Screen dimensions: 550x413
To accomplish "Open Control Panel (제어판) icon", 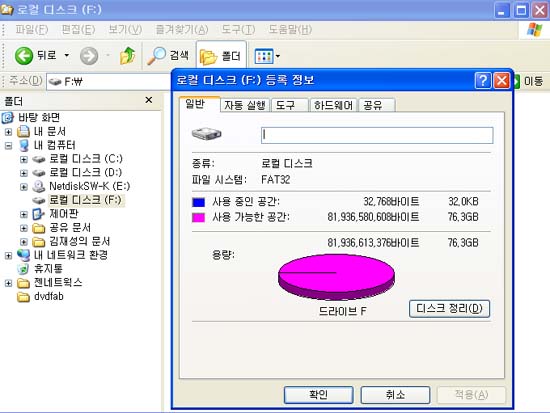I will coord(38,214).
